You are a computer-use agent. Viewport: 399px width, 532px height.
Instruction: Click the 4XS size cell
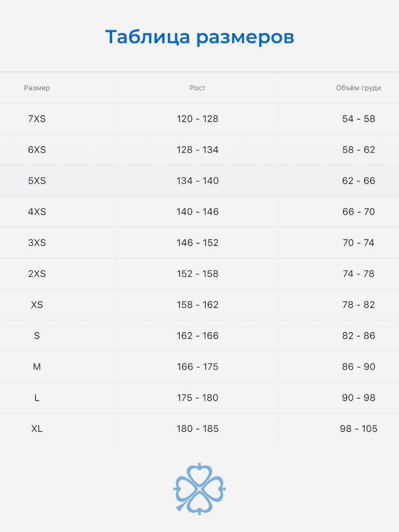(37, 212)
